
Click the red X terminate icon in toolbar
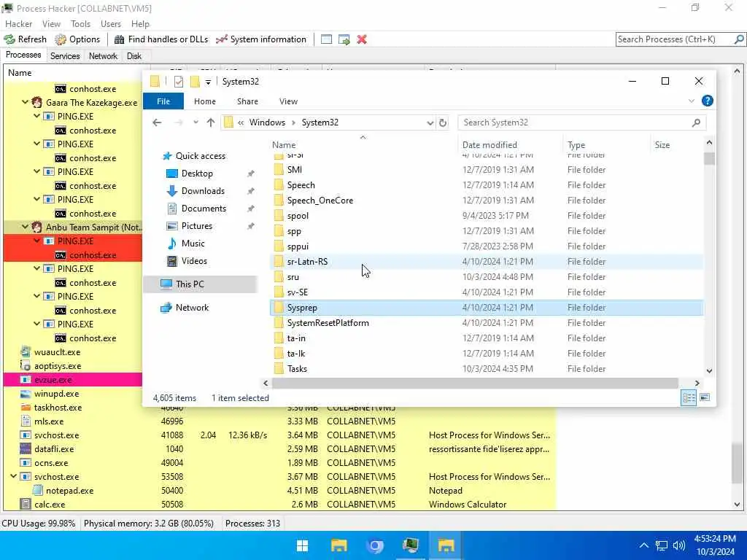point(362,39)
